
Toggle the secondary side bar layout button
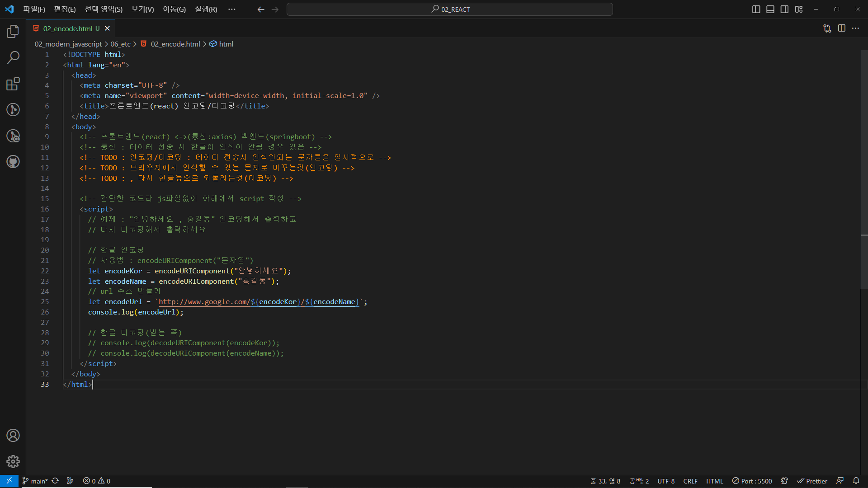[784, 9]
